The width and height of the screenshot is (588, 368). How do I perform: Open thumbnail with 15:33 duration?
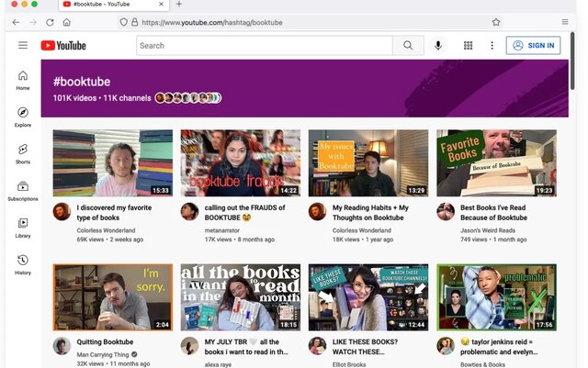click(x=112, y=163)
